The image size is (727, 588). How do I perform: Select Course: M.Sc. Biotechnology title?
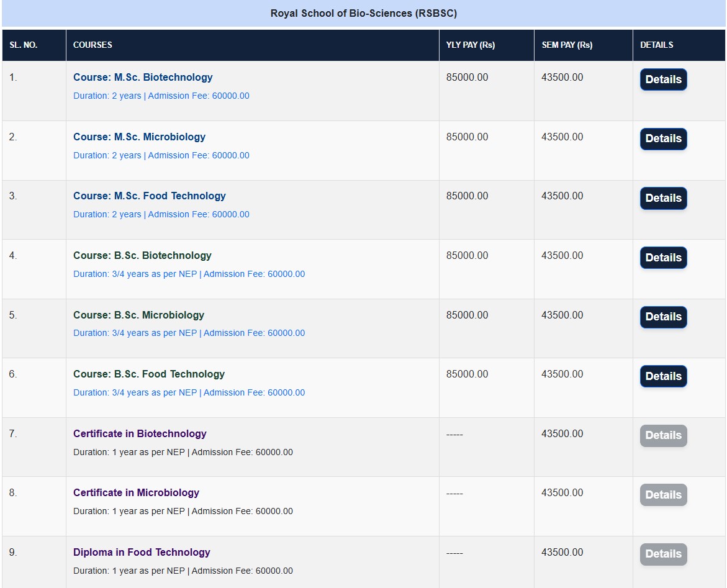tap(143, 78)
